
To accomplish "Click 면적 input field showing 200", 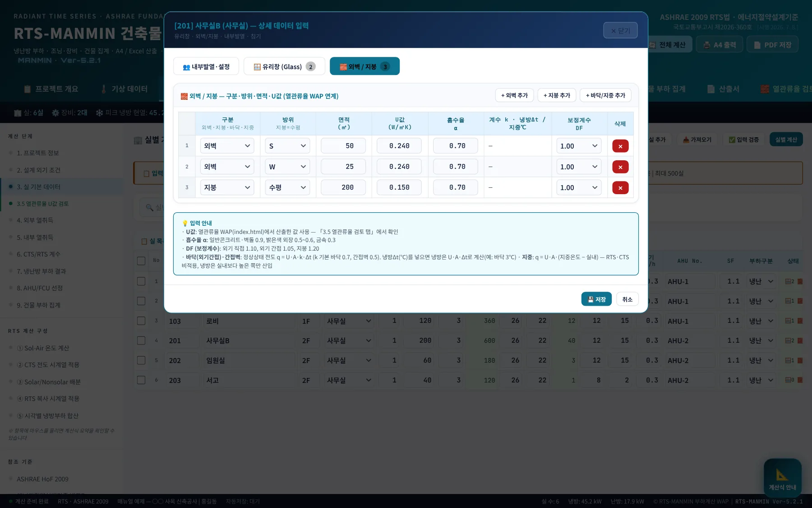I will tap(343, 187).
